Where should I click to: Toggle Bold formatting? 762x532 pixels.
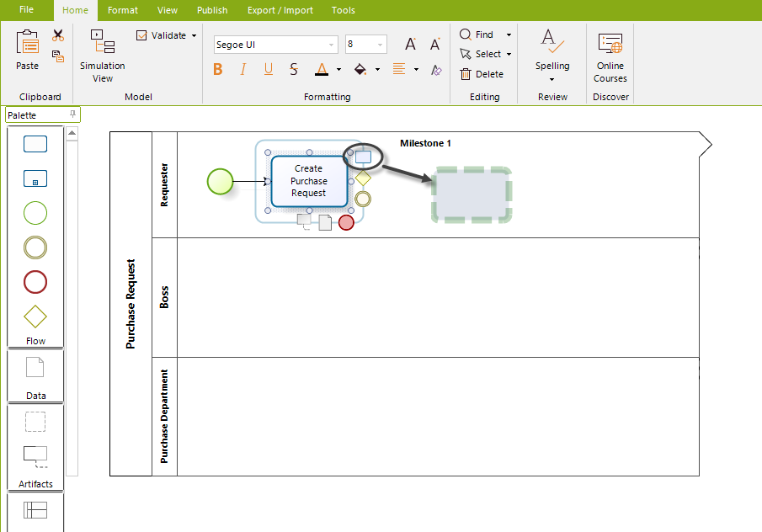(218, 70)
